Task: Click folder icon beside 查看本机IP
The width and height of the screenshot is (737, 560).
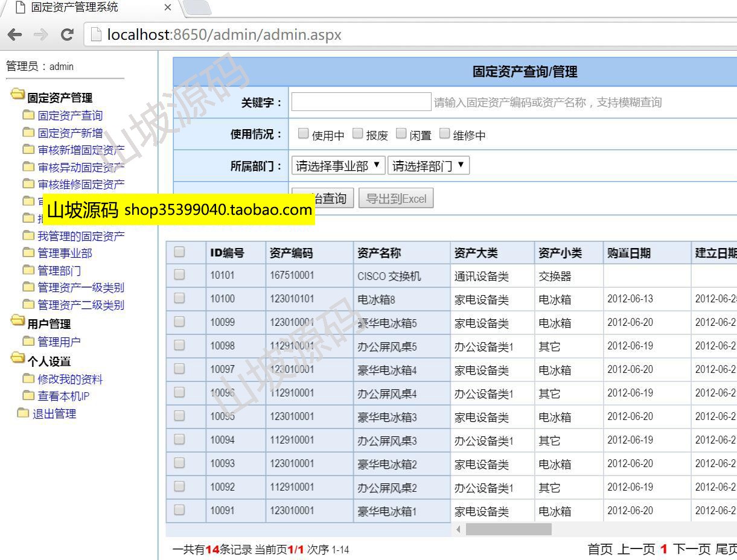Action: point(28,396)
